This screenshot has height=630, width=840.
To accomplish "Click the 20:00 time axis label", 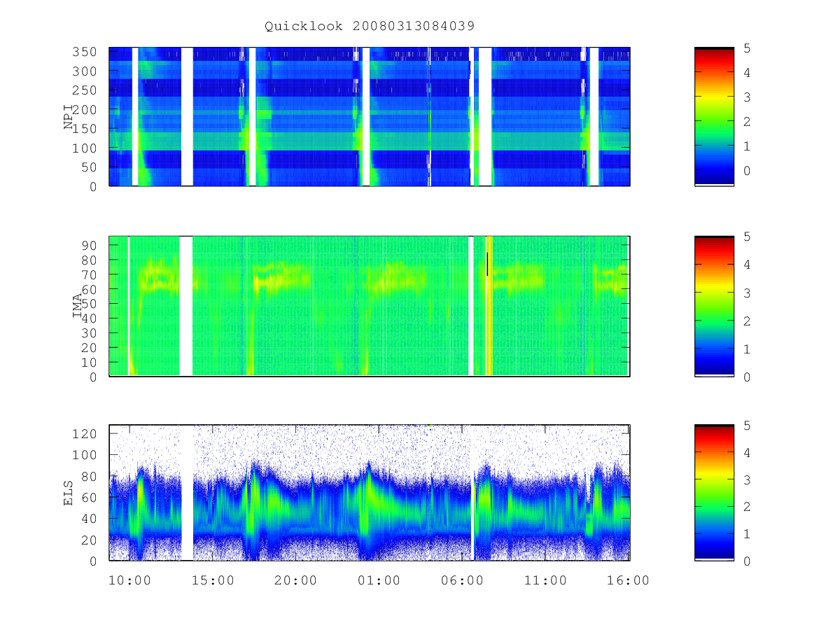I will (x=296, y=580).
